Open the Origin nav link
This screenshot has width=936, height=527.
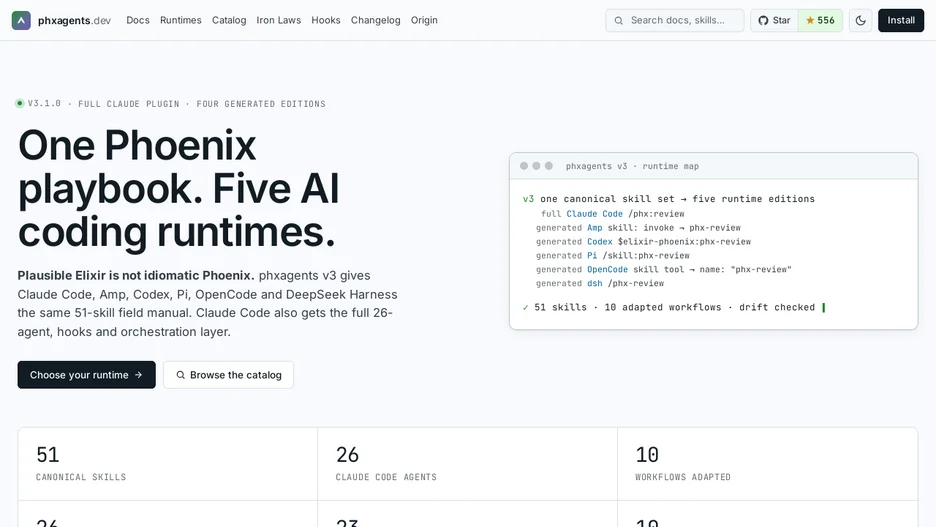point(424,20)
